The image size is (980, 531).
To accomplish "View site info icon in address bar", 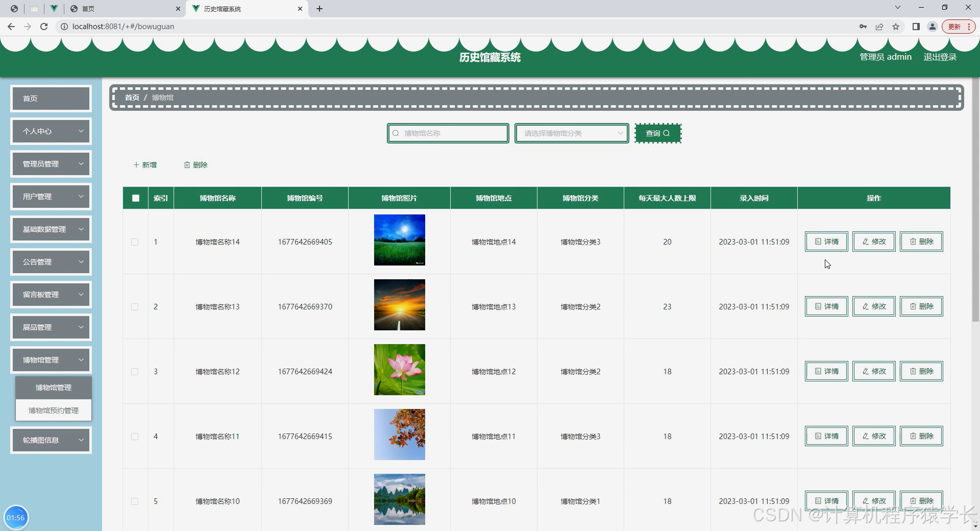I will click(x=64, y=27).
